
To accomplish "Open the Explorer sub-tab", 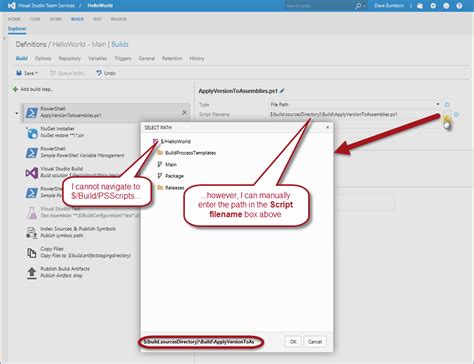I will point(17,29).
